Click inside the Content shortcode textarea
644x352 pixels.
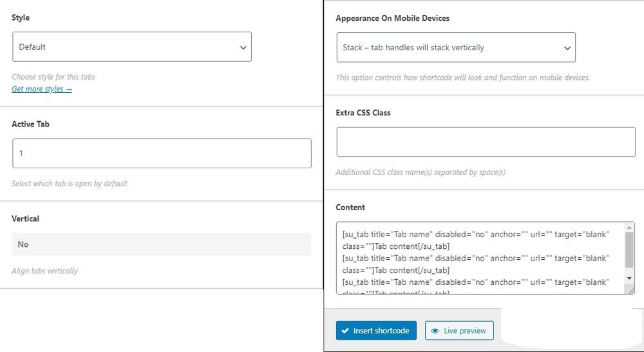coord(479,258)
